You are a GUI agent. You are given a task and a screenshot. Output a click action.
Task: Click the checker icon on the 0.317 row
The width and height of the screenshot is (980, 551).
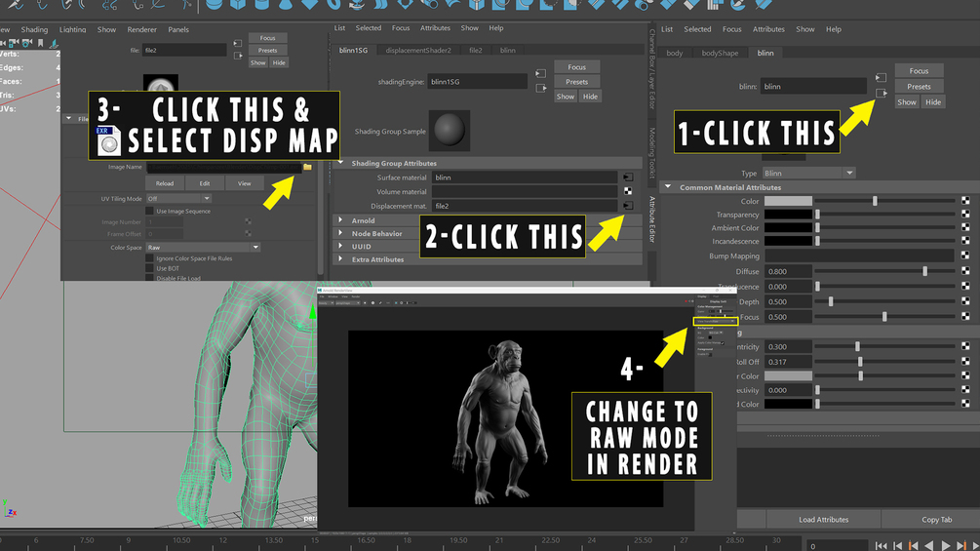(965, 362)
